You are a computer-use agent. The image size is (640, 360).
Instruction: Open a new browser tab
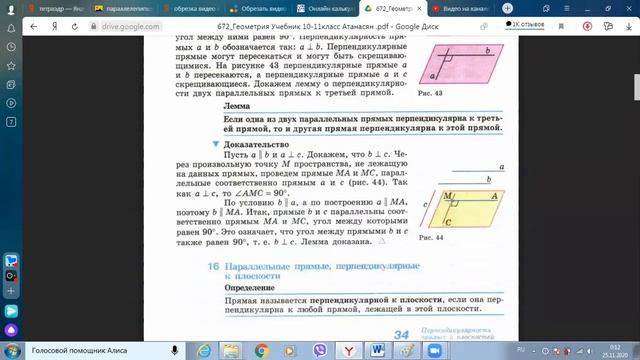[507, 8]
